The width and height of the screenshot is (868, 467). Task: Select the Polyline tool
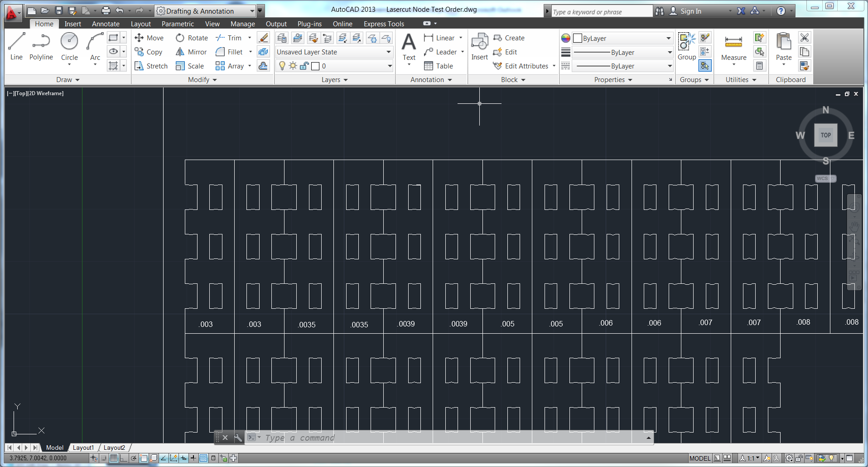click(41, 46)
